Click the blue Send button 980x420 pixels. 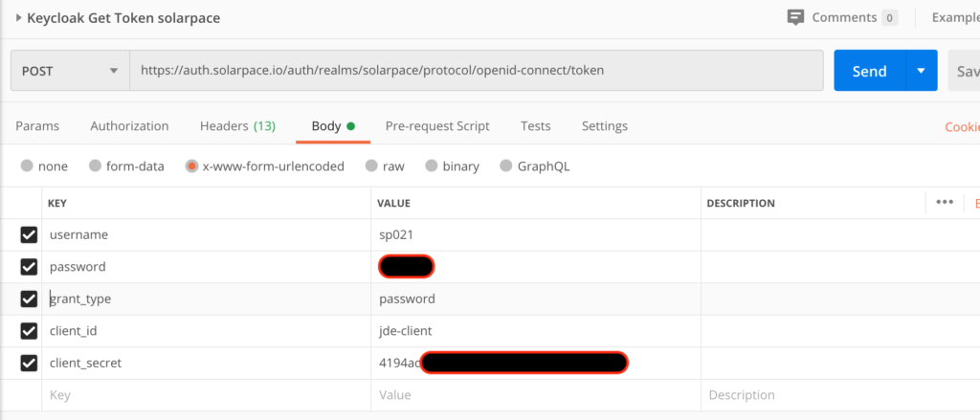point(869,71)
